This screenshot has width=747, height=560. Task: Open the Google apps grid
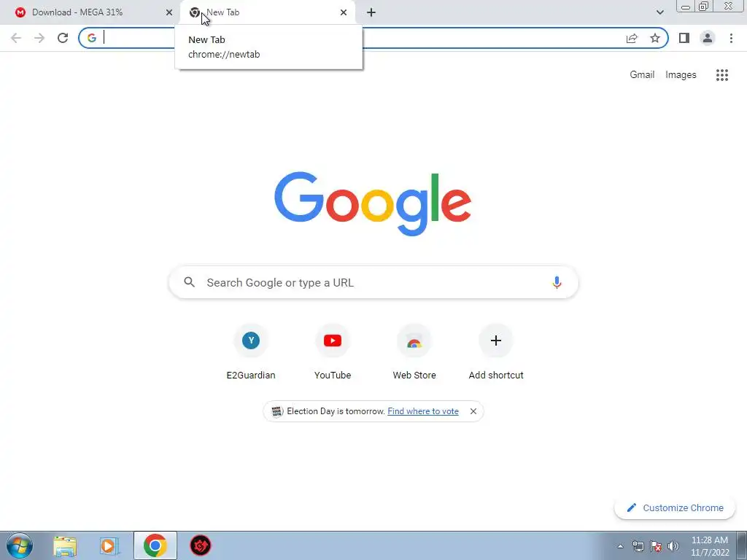722,75
